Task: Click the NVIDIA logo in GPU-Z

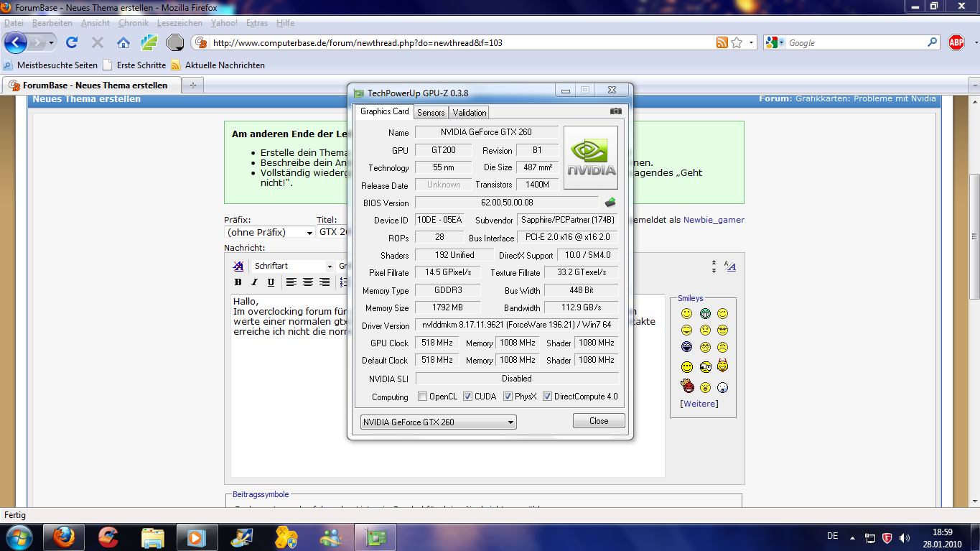Action: point(591,157)
